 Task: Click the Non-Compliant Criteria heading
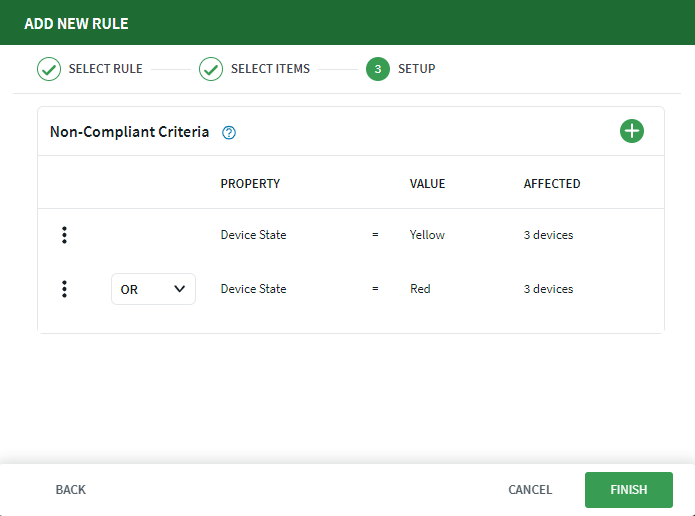pyautogui.click(x=129, y=132)
